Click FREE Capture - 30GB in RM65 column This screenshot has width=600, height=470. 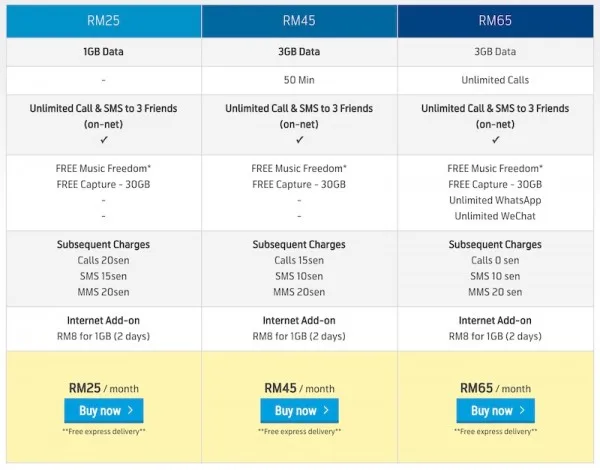pos(495,184)
